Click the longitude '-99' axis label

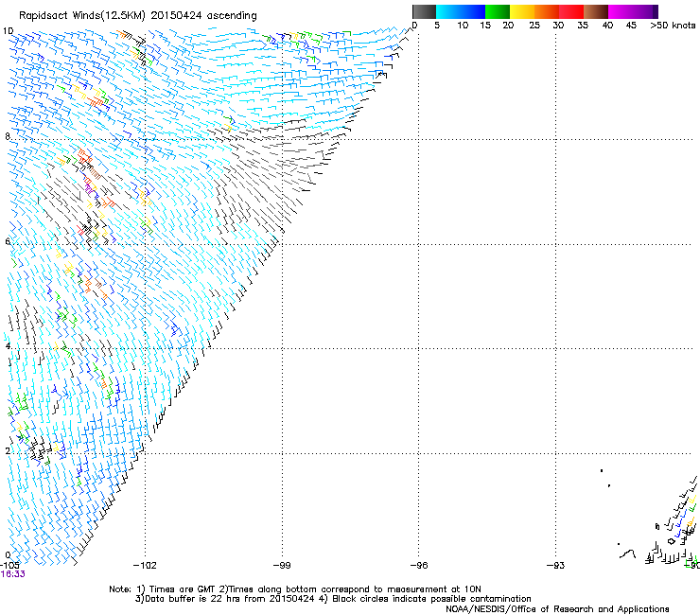(x=282, y=566)
